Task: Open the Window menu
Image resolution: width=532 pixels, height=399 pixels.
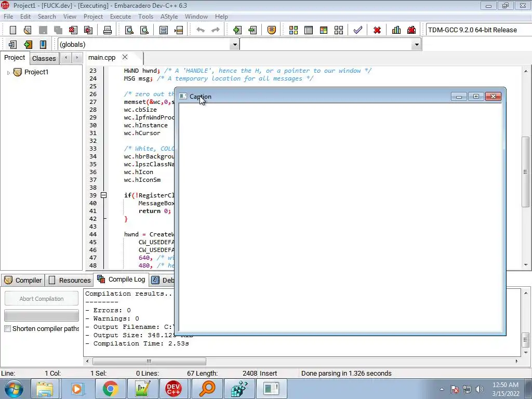Action: (x=196, y=17)
